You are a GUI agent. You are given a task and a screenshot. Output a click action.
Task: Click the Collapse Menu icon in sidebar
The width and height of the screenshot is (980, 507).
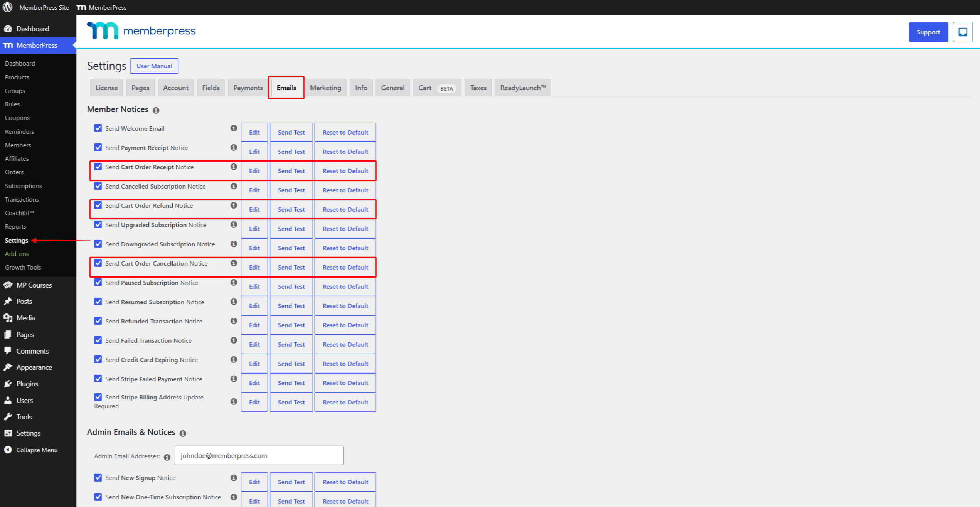point(8,450)
